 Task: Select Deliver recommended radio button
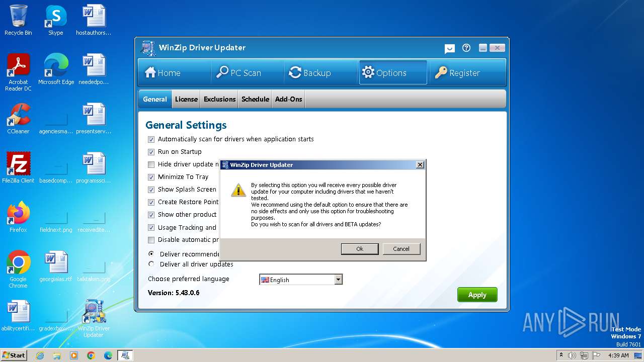(151, 254)
